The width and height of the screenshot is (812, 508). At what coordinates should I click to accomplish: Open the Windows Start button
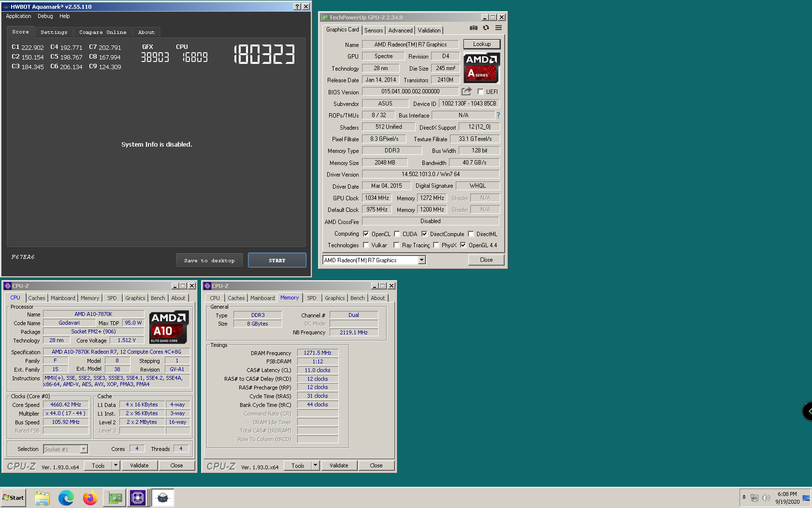[x=13, y=498]
